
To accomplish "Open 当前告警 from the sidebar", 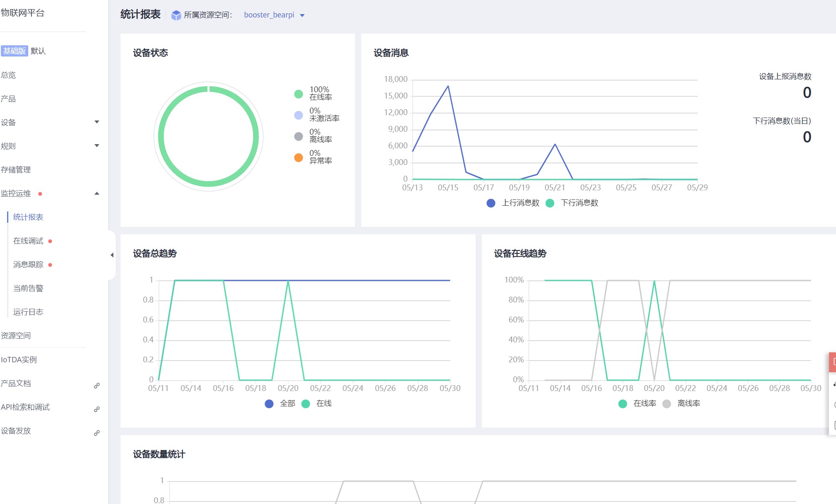I will click(x=28, y=288).
